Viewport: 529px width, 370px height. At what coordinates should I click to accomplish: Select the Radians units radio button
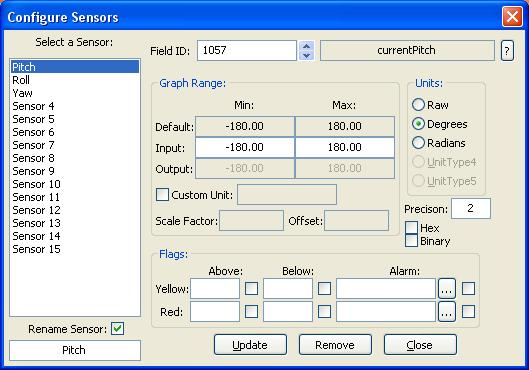click(x=418, y=143)
